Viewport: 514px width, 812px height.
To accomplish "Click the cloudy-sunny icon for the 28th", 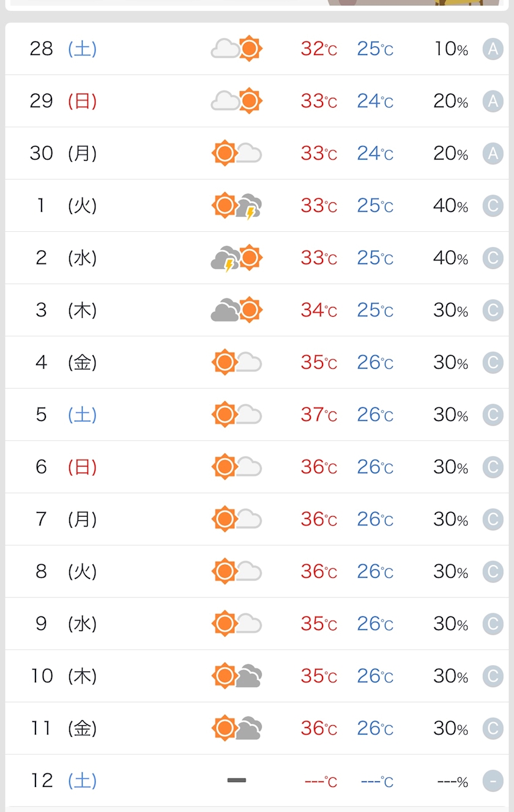I will pos(237,49).
